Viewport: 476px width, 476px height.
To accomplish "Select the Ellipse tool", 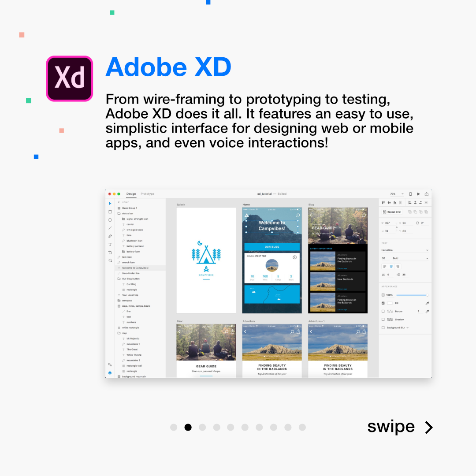I will (x=110, y=220).
